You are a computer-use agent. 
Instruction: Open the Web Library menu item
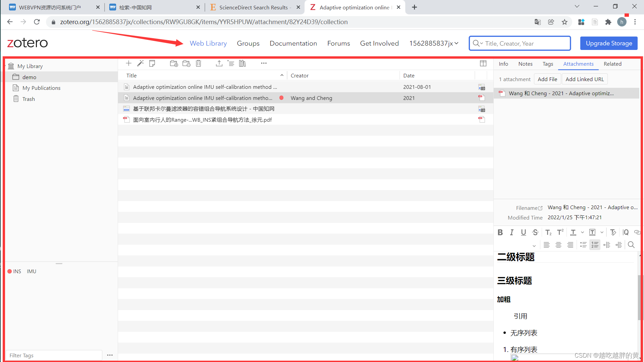208,43
